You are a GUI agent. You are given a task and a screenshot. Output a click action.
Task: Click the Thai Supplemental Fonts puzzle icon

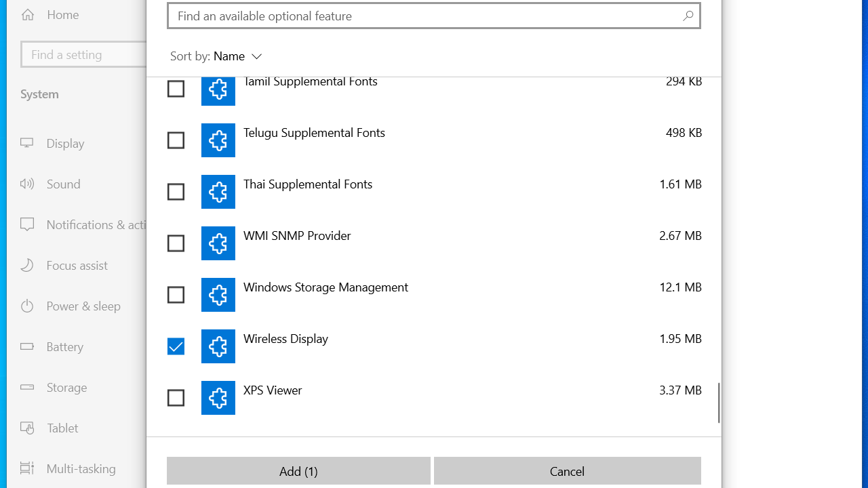pos(218,192)
